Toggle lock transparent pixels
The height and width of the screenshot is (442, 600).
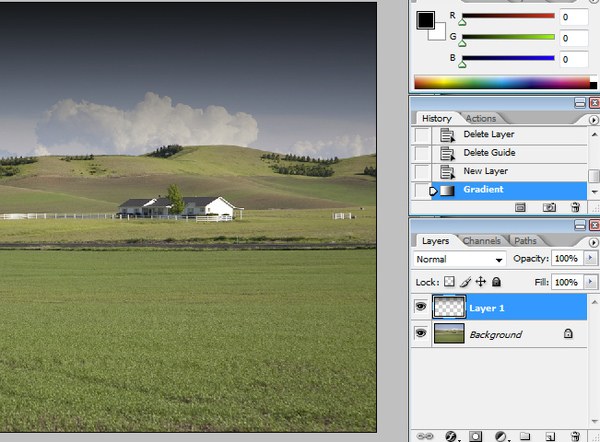[x=449, y=282]
